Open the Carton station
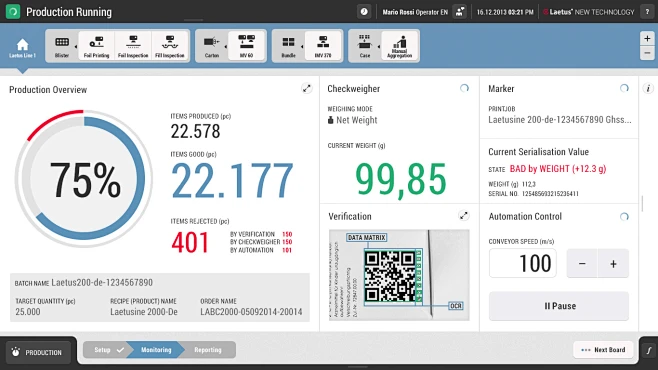This screenshot has height=370, width=658. tap(212, 46)
